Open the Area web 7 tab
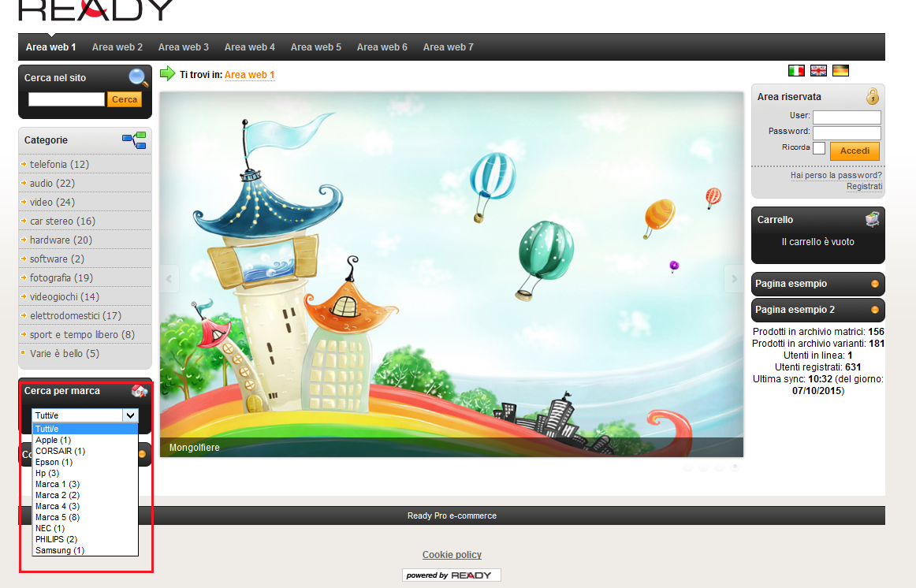Image resolution: width=916 pixels, height=588 pixels. coord(448,47)
